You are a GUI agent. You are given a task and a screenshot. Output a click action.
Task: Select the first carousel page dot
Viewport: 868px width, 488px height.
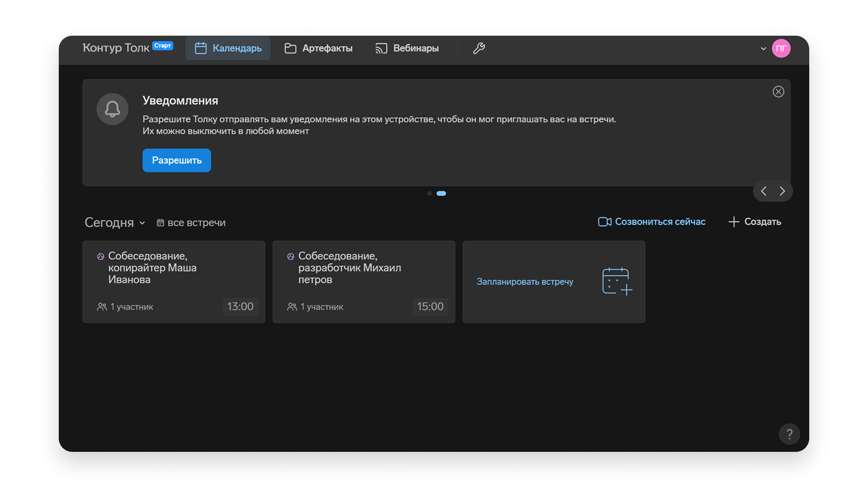click(429, 193)
